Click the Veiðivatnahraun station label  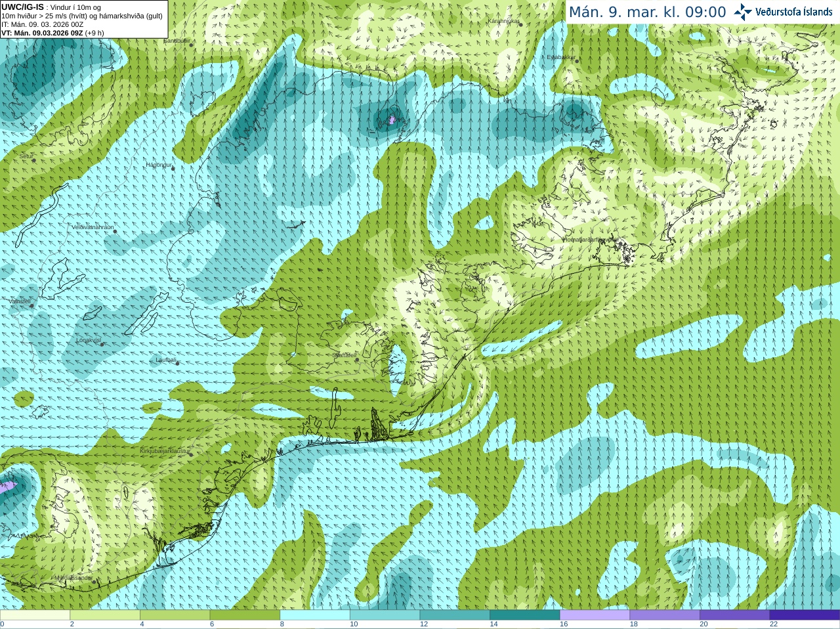coord(93,227)
